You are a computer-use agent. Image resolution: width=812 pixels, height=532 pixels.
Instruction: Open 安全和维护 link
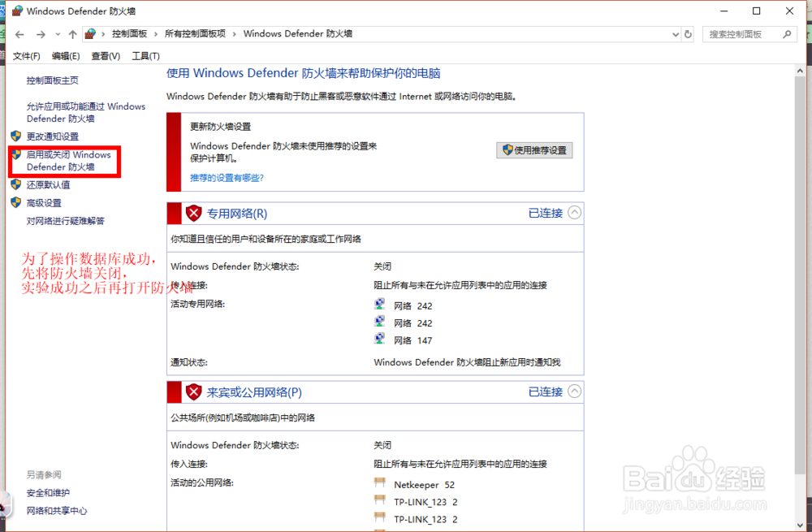(48, 493)
